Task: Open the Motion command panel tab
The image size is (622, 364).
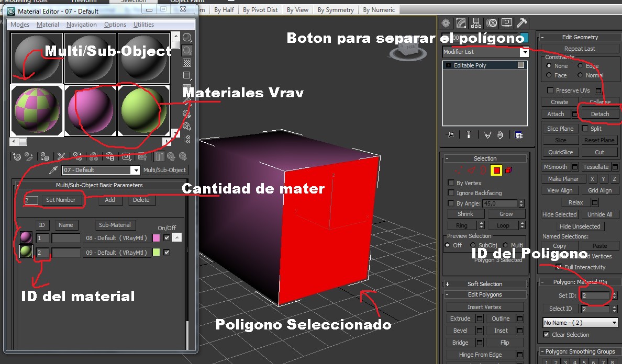Action: (492, 23)
